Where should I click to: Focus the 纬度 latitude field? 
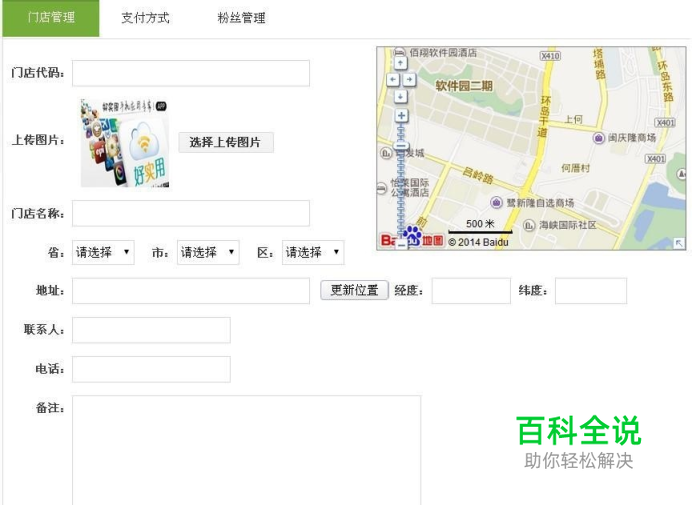tap(591, 291)
